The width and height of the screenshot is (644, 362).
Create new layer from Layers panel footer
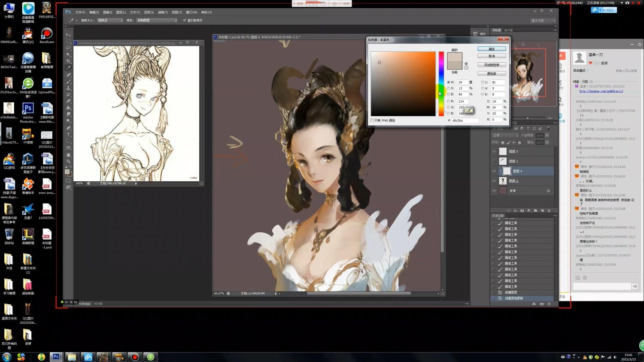coord(542,210)
